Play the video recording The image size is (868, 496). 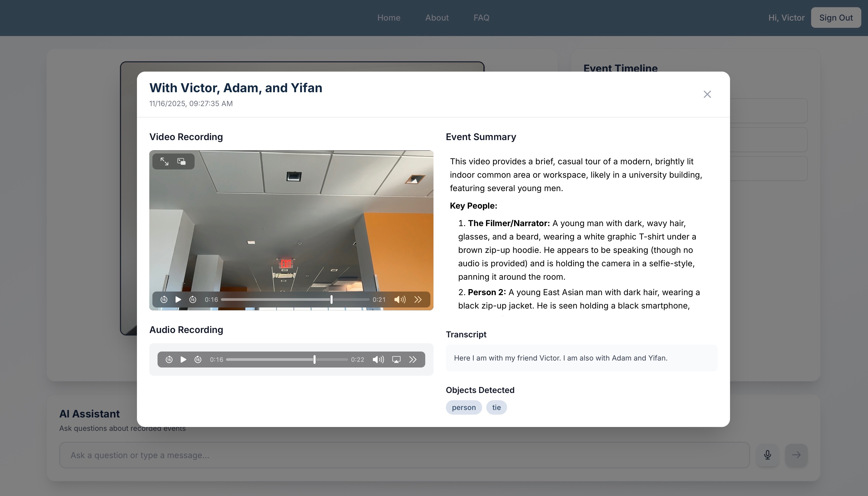coord(178,300)
